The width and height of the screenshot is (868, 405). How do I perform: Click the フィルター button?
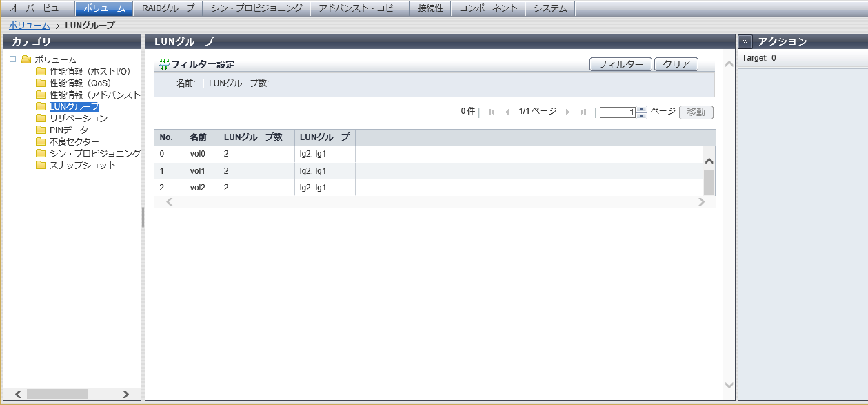coord(620,64)
